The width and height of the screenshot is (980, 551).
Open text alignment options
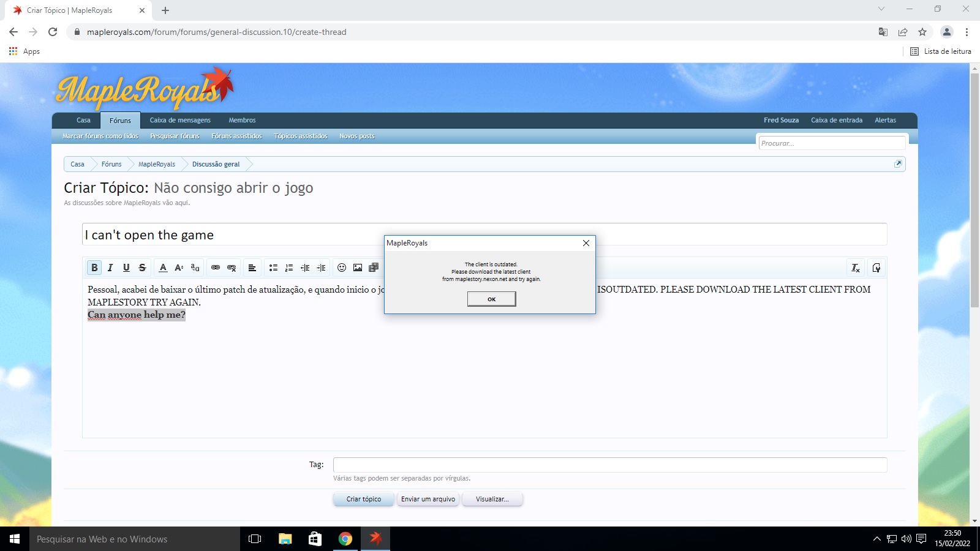point(252,268)
